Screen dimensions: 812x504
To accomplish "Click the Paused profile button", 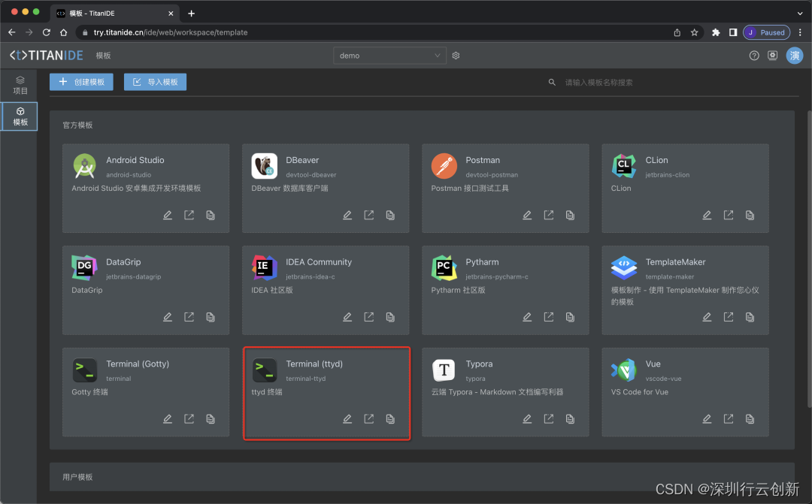I will [x=766, y=32].
